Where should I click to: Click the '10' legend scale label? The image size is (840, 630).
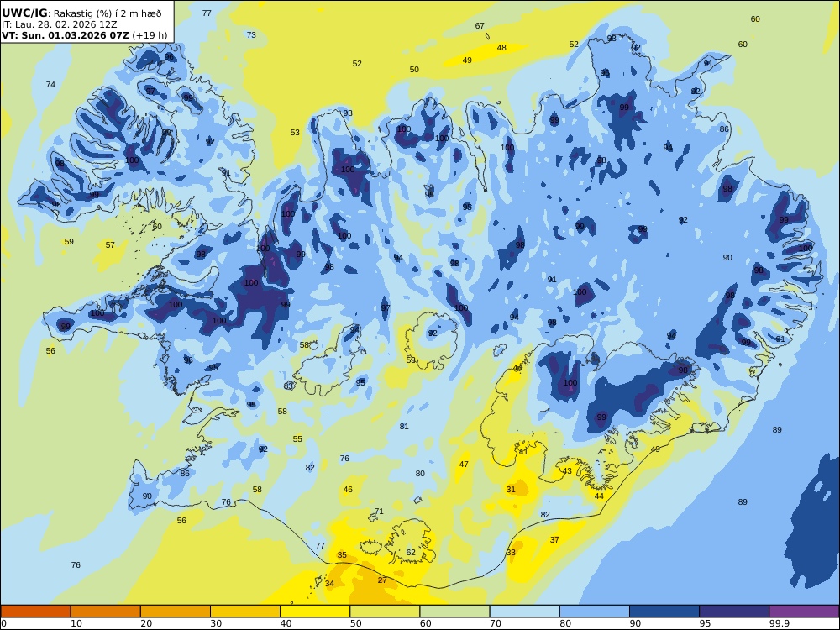click(76, 623)
